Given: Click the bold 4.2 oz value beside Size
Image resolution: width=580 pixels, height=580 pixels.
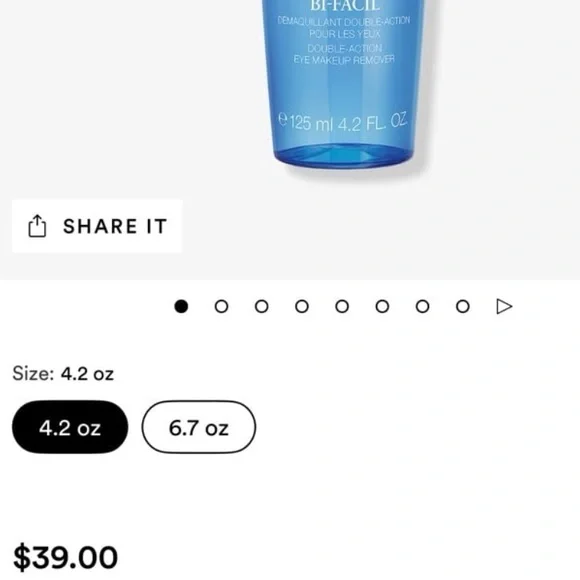Looking at the screenshot, I should tap(87, 374).
